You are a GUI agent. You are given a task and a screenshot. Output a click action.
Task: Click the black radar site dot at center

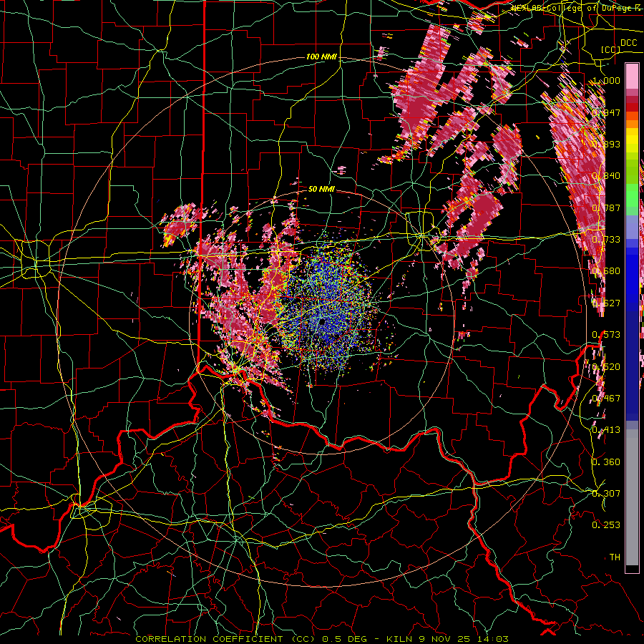click(323, 321)
